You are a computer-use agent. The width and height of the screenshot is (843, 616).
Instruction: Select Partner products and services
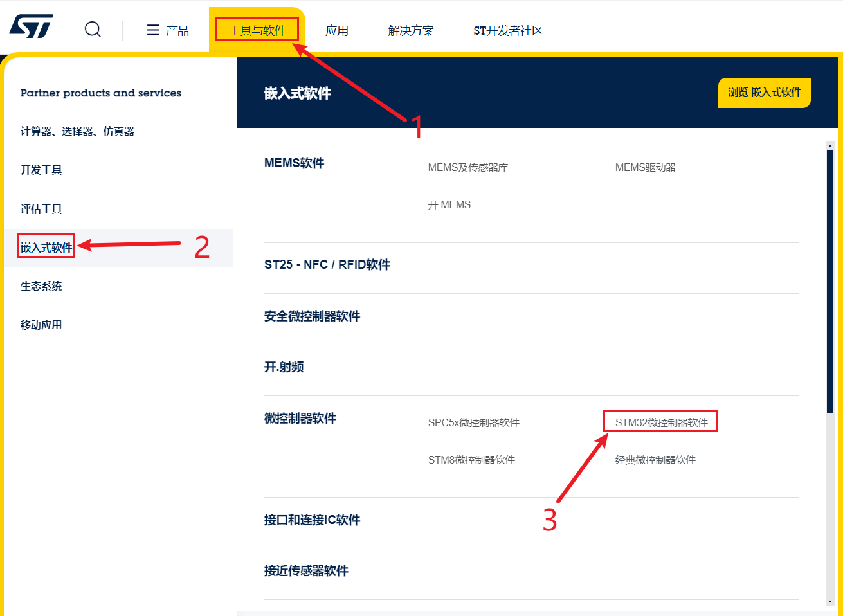coord(101,93)
